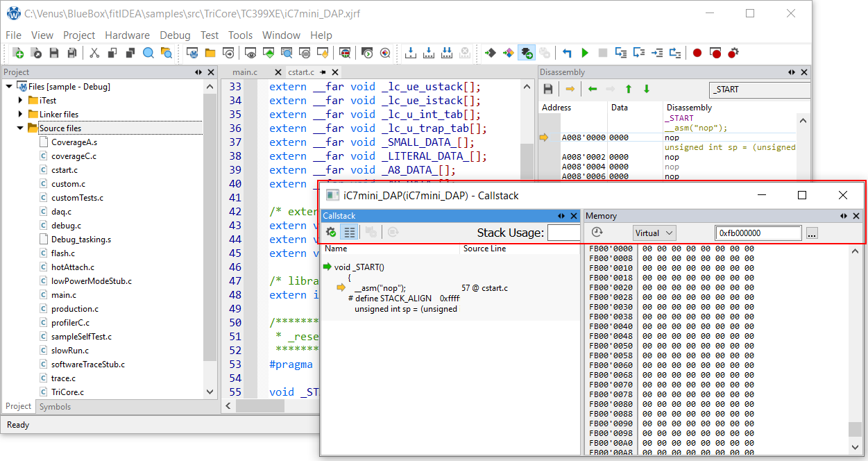Toggle pin on cstart.c tab
The image size is (868, 461).
coord(323,72)
